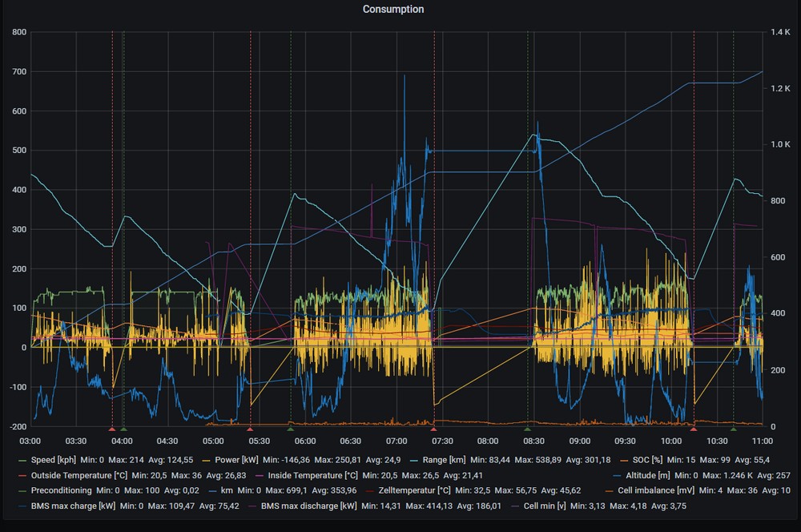Click the green annotation triangle at 04:00
Screen dimensions: 801x532
(x=123, y=429)
